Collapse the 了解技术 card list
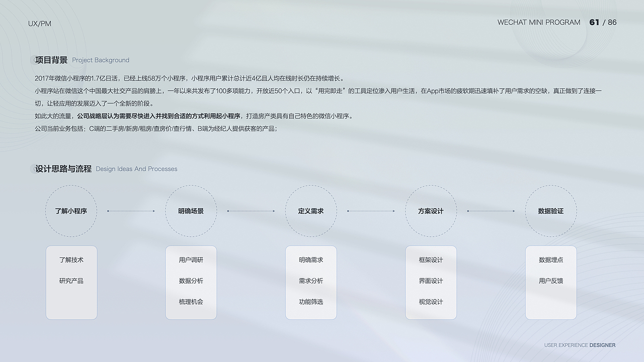Screen dimensions: 644x362 (71, 259)
